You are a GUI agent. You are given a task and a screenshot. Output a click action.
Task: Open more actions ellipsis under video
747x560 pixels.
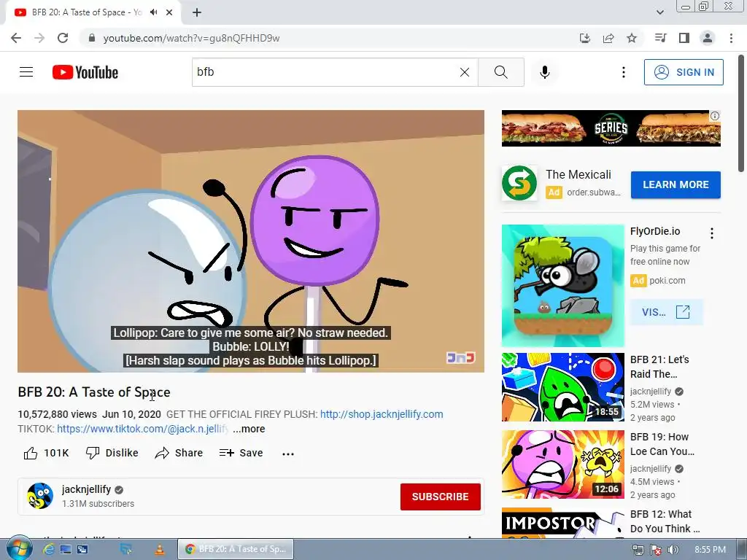(288, 454)
